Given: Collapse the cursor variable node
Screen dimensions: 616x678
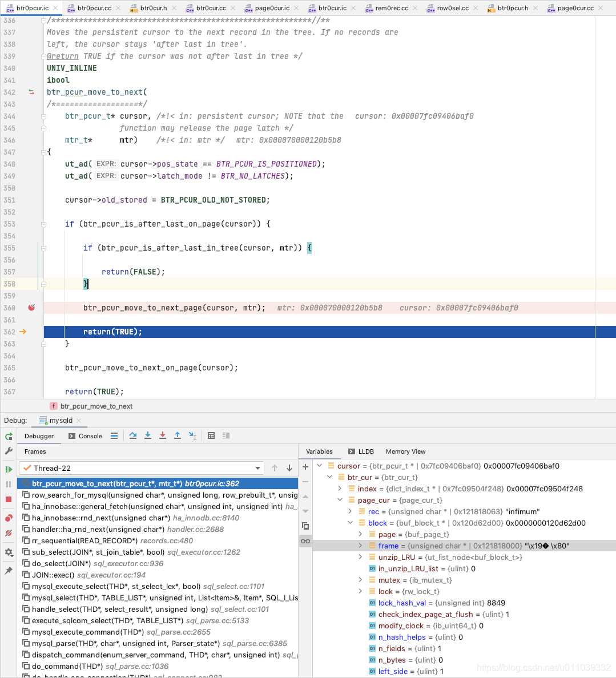Looking at the screenshot, I should coord(320,466).
